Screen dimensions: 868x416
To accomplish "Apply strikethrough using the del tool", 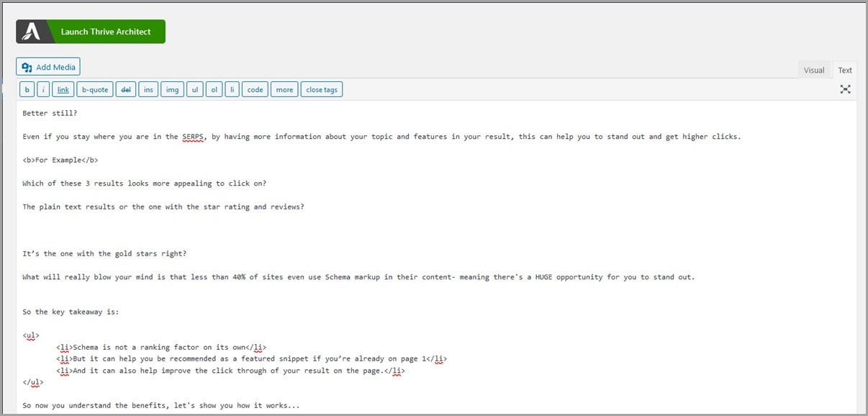I will (125, 89).
